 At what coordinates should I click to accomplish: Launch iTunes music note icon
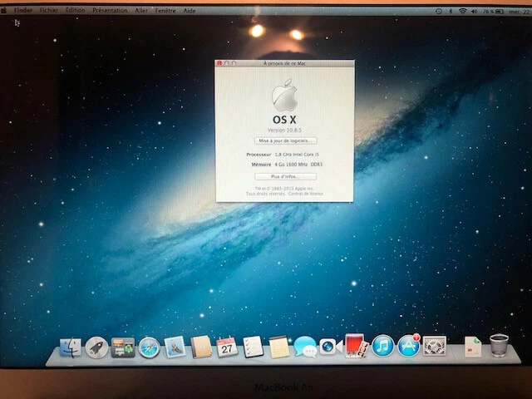coord(382,346)
